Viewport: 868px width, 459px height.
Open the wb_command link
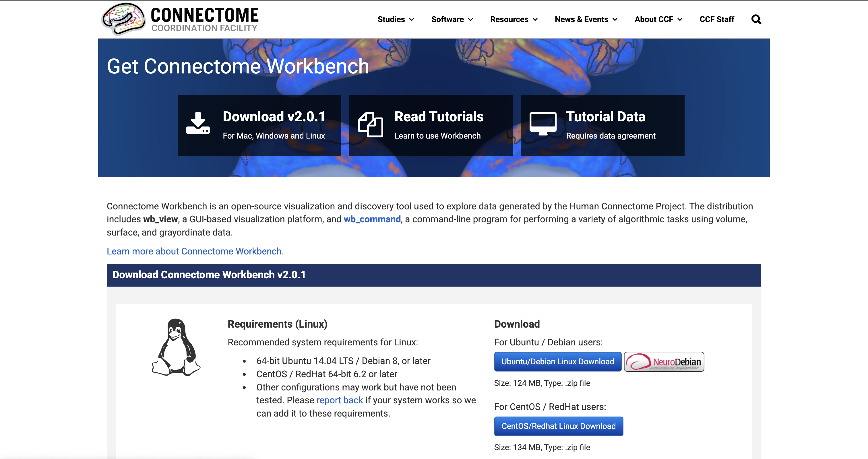pyautogui.click(x=372, y=219)
